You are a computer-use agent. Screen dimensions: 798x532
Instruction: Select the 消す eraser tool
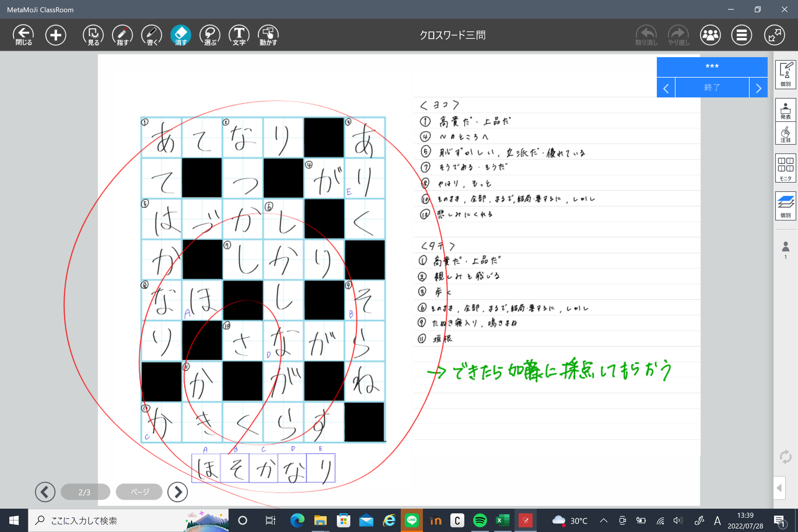click(181, 35)
